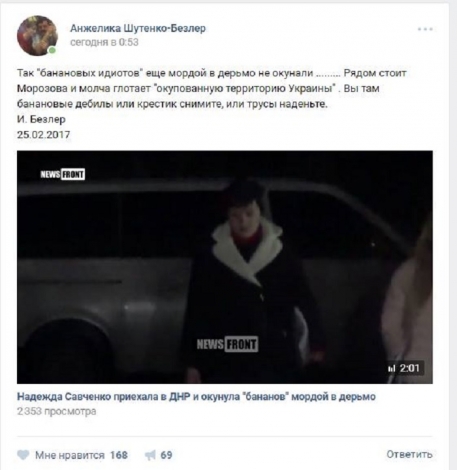This screenshot has width=457, height=470.
Task: Click the 25.02.2017 date line
Action: click(44, 135)
